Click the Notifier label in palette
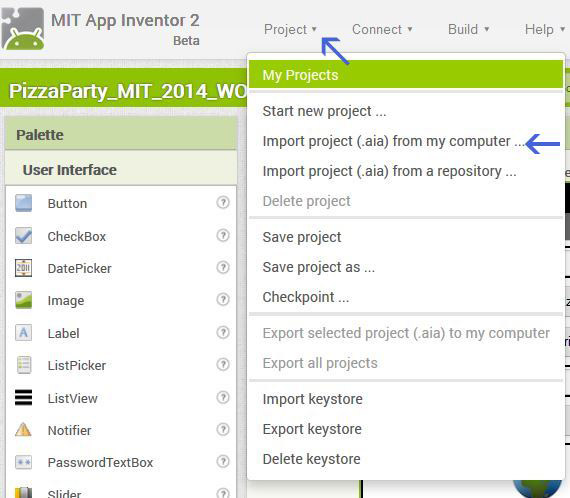The height and width of the screenshot is (498, 570). [69, 430]
